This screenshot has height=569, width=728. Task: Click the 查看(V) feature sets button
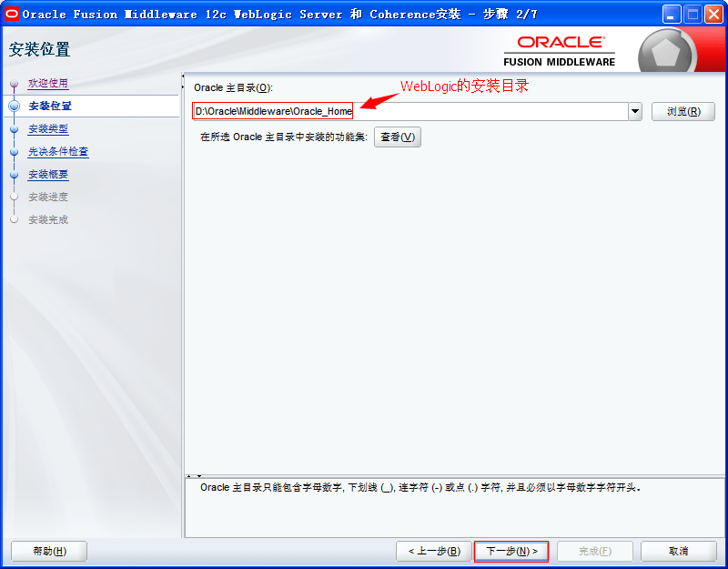tap(398, 137)
